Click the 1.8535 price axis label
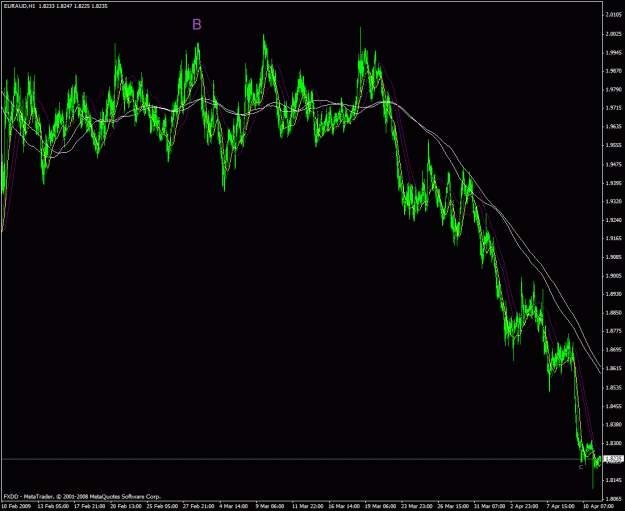Screen dimensions: 625x511 point(613,387)
